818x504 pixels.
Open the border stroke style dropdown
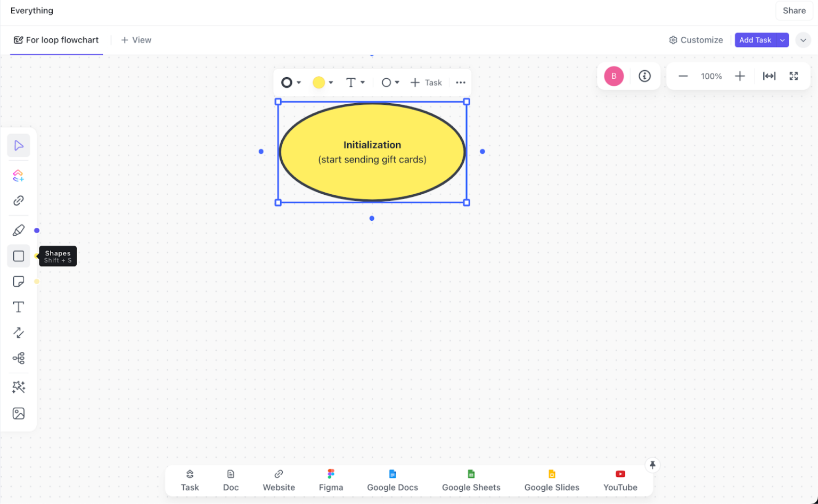pyautogui.click(x=291, y=82)
